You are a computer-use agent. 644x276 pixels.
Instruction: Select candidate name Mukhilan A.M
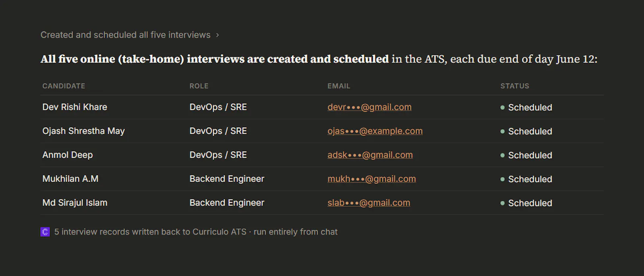click(70, 179)
